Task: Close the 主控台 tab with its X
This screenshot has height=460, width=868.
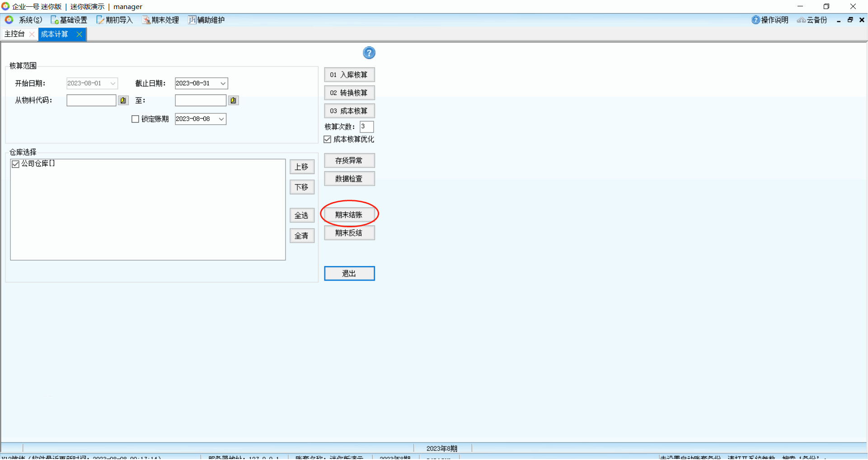Action: click(x=32, y=34)
